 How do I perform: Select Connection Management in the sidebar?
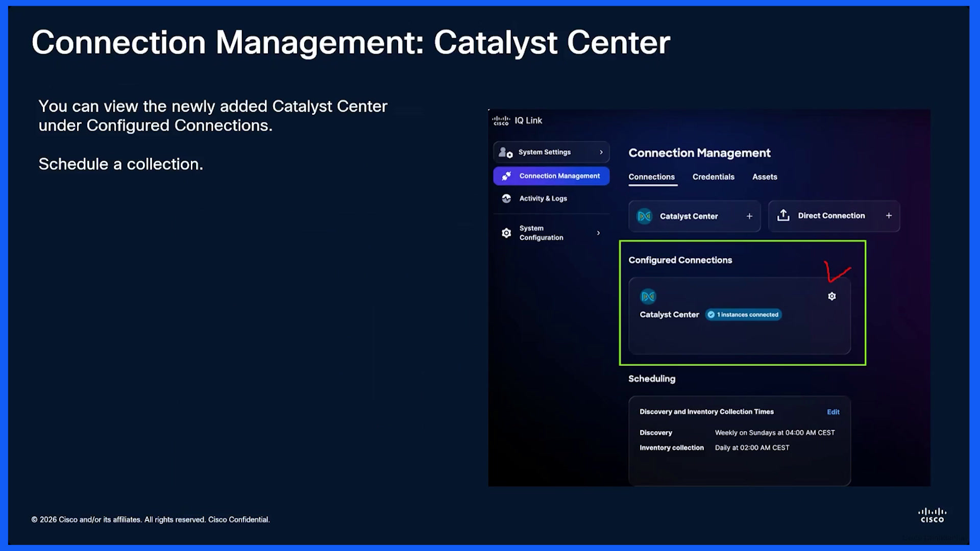tap(551, 176)
